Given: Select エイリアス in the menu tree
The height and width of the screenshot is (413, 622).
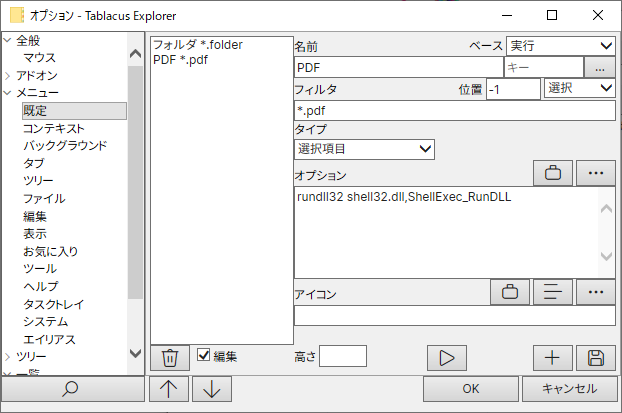Looking at the screenshot, I should (49, 340).
